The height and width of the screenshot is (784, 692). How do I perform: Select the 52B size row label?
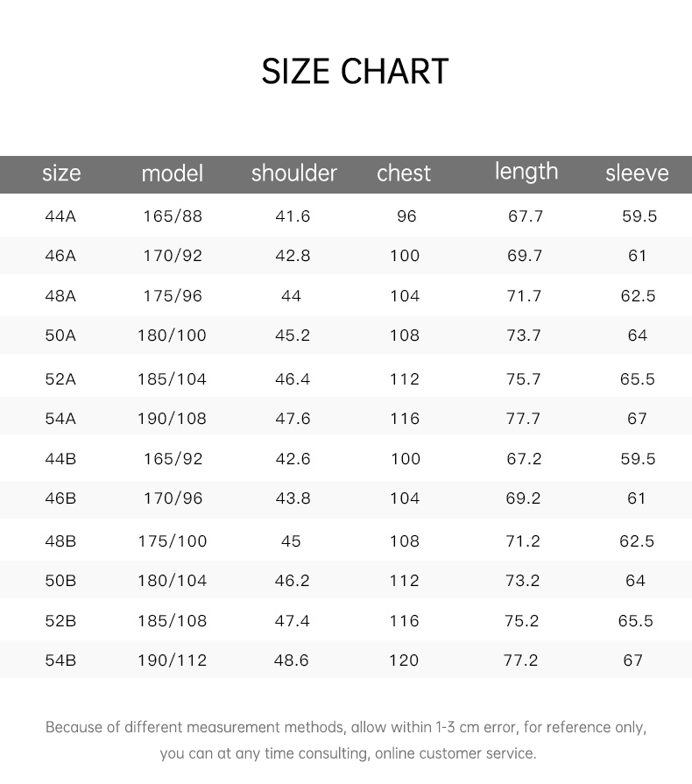pos(60,621)
